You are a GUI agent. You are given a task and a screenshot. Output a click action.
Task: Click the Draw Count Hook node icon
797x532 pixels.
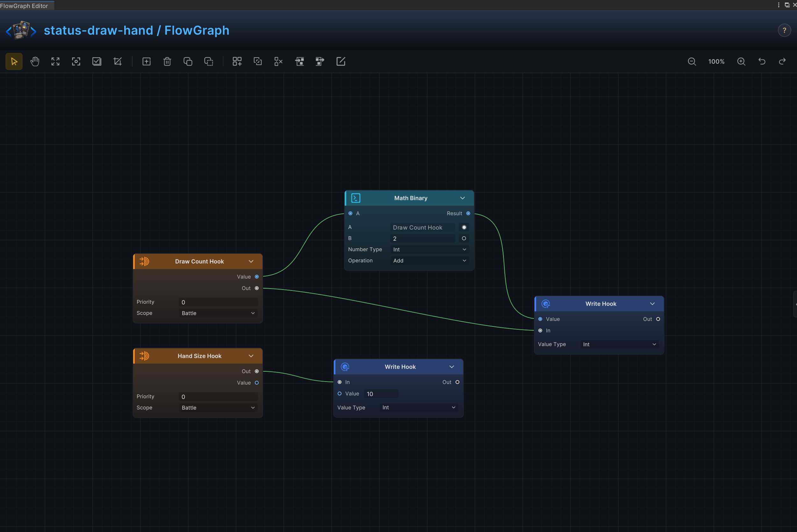(144, 261)
